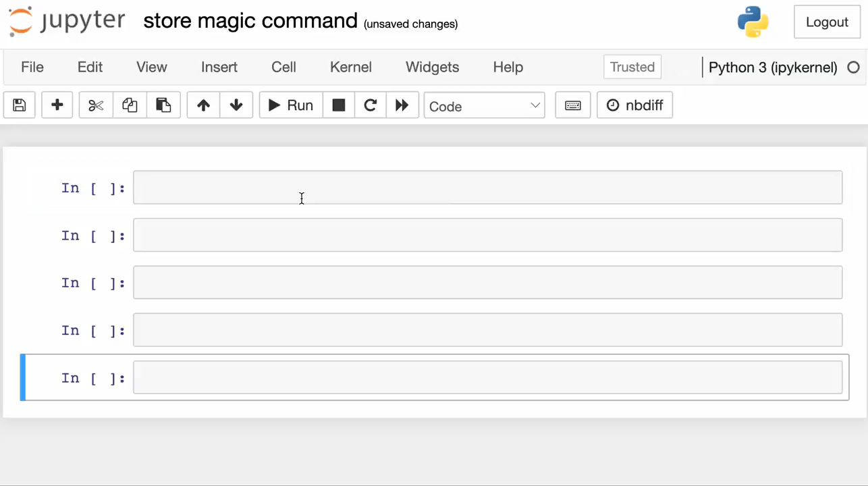Move selected cell up arrow
The height and width of the screenshot is (486, 868).
pyautogui.click(x=203, y=105)
